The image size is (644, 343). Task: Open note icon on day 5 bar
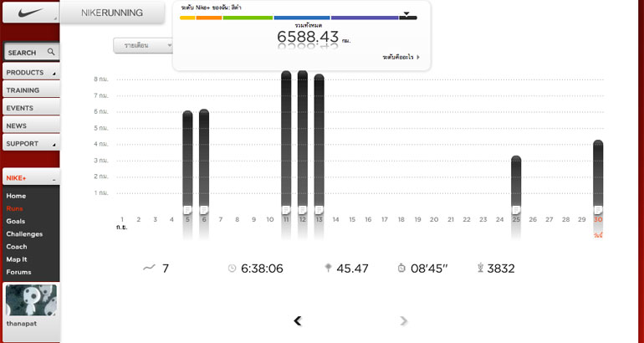187,209
